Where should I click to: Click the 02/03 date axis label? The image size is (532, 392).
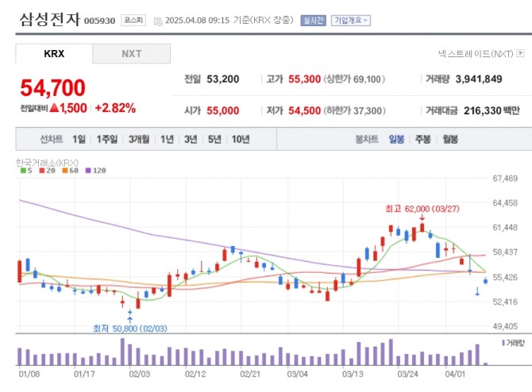click(x=139, y=374)
